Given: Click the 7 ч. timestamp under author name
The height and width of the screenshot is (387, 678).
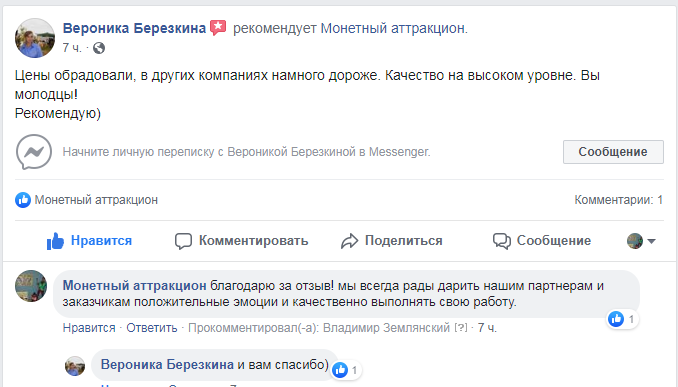Looking at the screenshot, I should pos(72,48).
